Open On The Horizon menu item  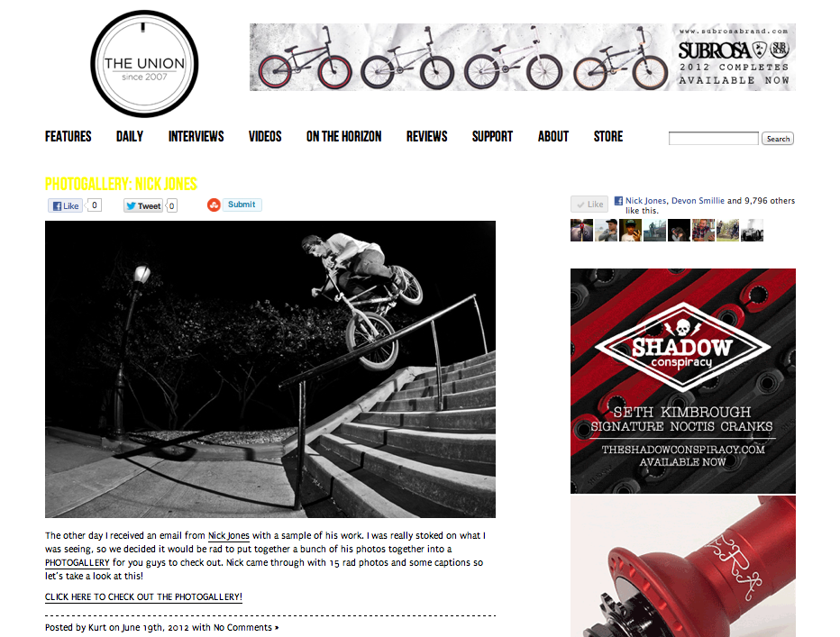[344, 137]
